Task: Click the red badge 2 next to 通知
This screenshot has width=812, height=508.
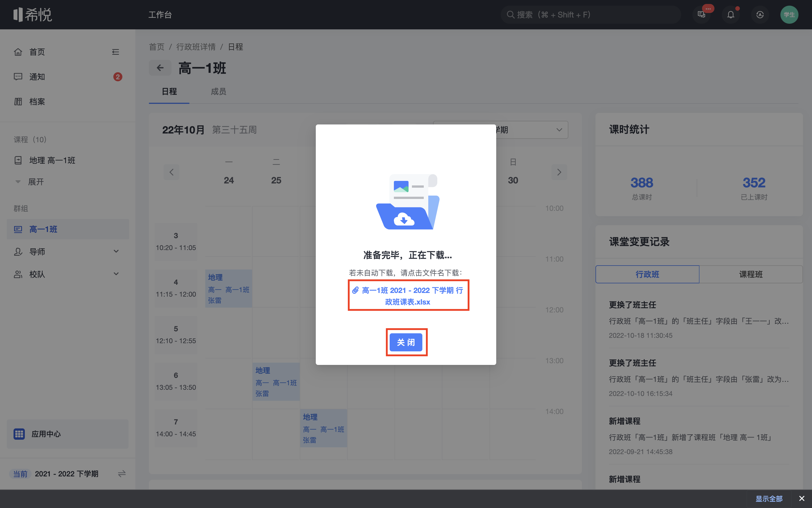Action: tap(118, 77)
